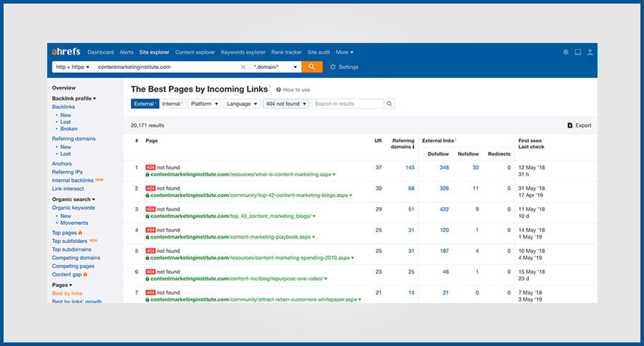Collapse the Backlink profile section

[x=74, y=98]
